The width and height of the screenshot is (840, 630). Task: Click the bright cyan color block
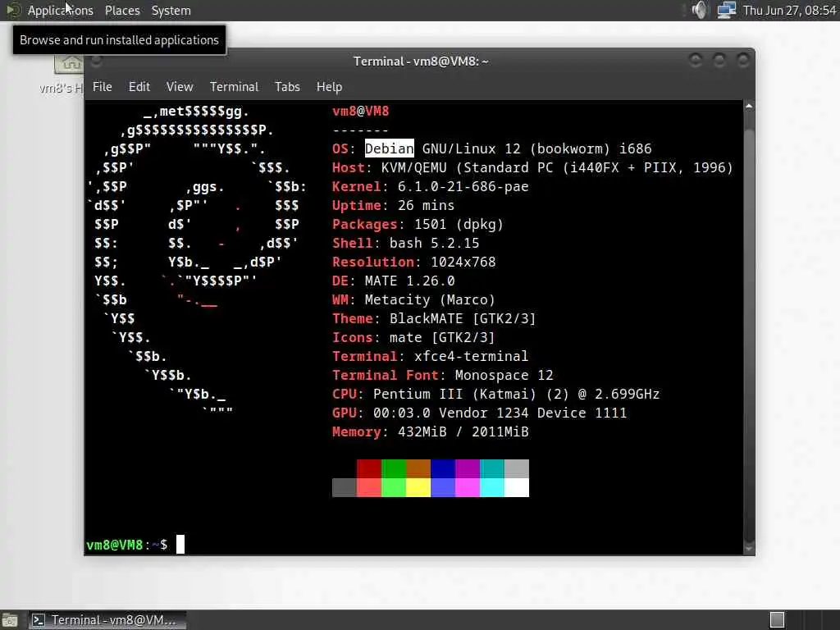492,487
